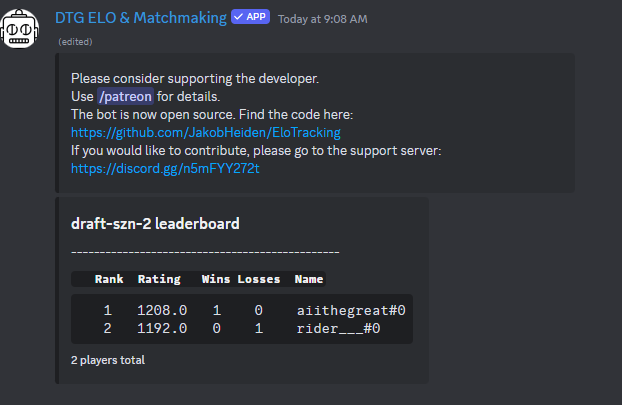The height and width of the screenshot is (405, 622).
Task: Click the Name column header
Action: [309, 279]
